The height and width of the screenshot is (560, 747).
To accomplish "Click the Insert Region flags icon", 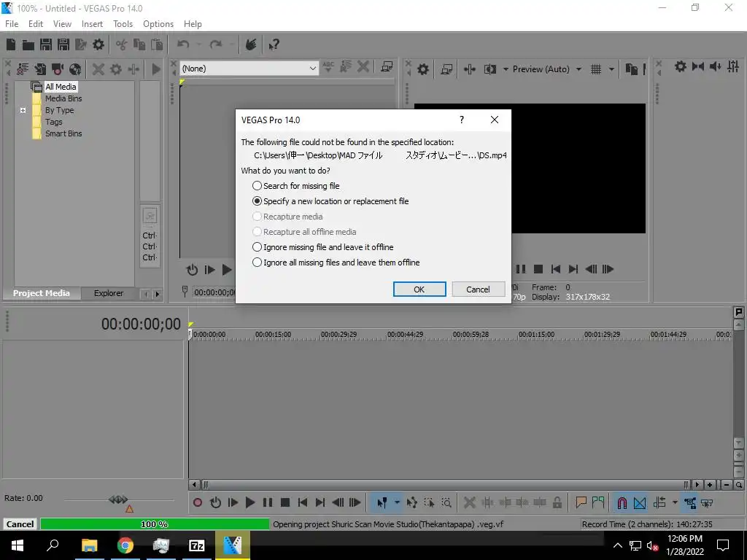I will [598, 502].
